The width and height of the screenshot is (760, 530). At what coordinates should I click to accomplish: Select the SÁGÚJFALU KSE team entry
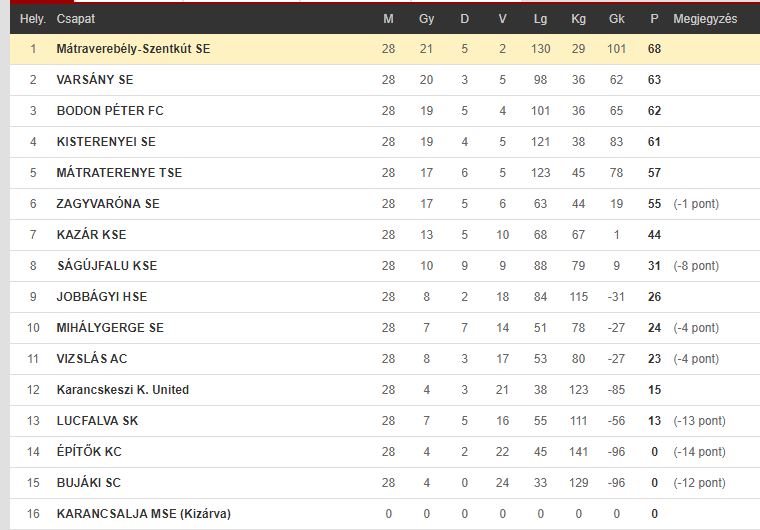(x=107, y=266)
